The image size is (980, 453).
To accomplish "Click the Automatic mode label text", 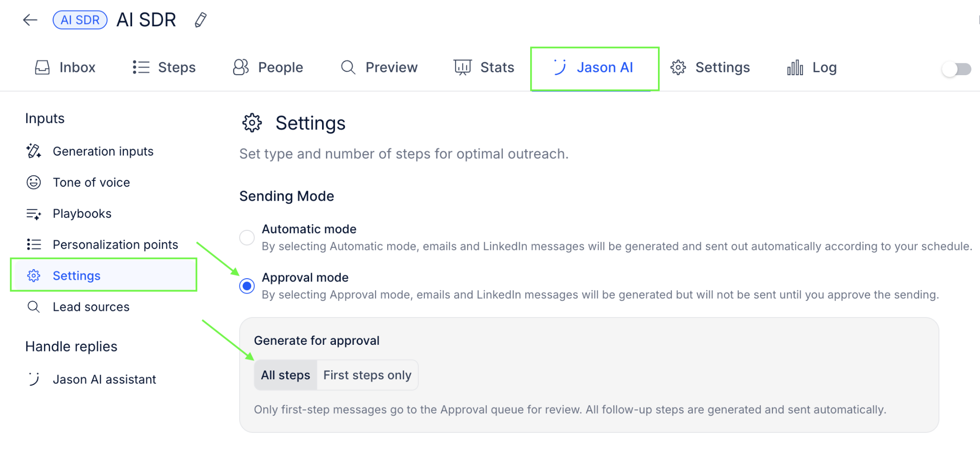I will pyautogui.click(x=309, y=229).
